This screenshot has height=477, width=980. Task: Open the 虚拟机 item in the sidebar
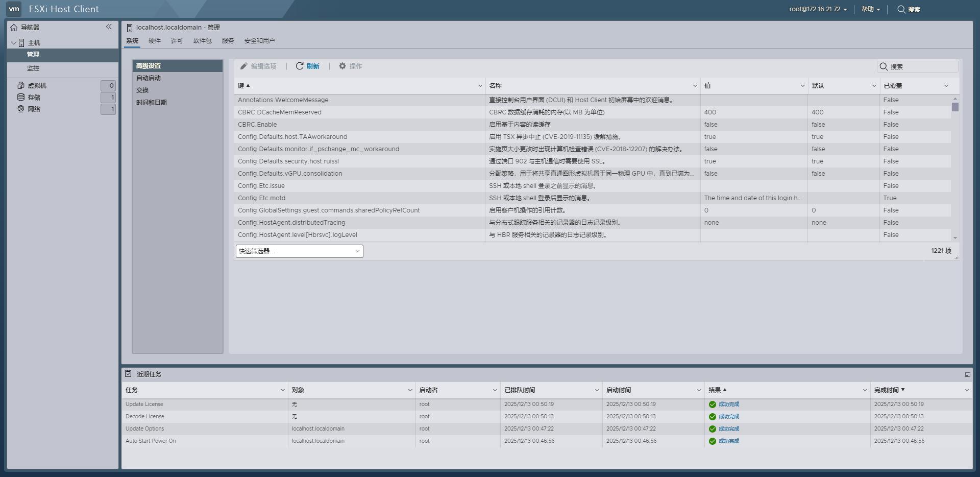pos(37,85)
